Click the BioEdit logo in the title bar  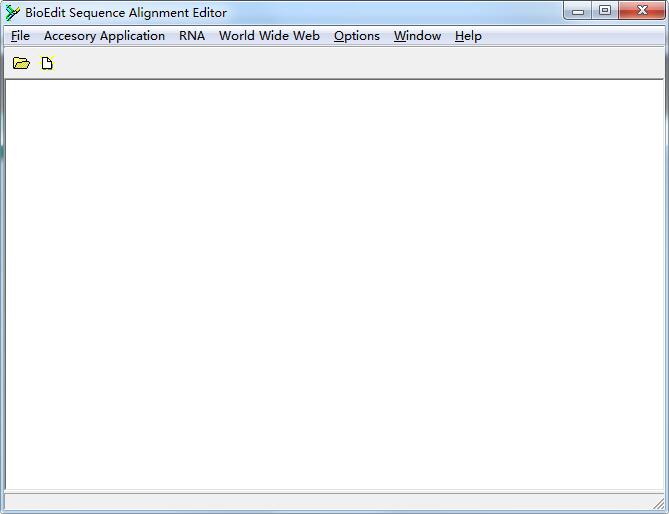pyautogui.click(x=12, y=13)
